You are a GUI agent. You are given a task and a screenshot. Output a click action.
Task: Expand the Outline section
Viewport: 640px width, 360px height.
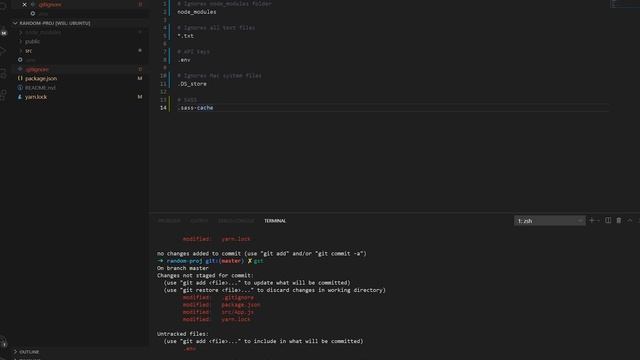27,352
